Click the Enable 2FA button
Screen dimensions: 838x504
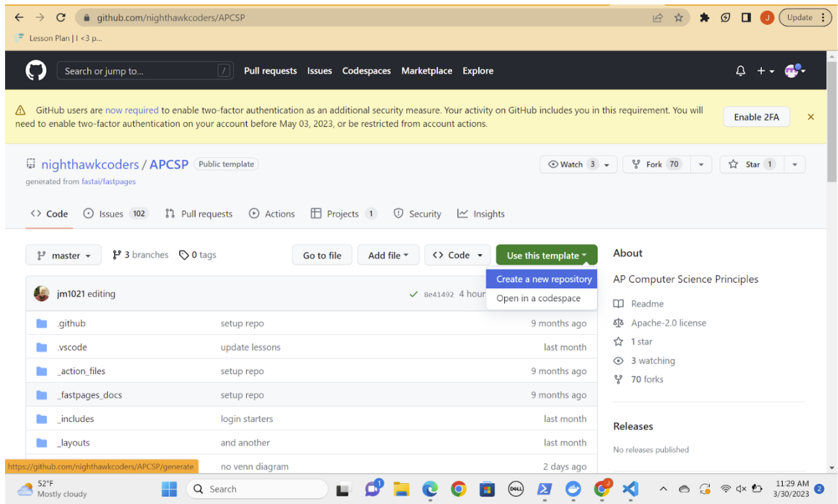756,117
